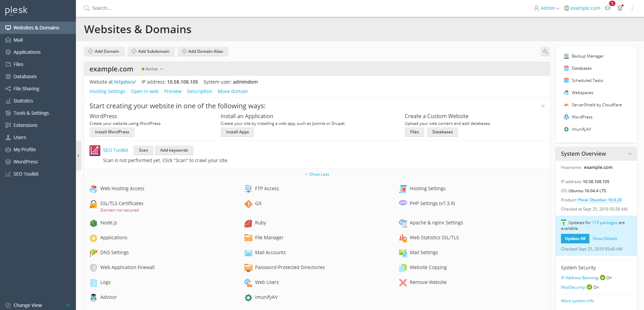Image resolution: width=644 pixels, height=310 pixels.
Task: Click the Git icon
Action: pyautogui.click(x=248, y=204)
